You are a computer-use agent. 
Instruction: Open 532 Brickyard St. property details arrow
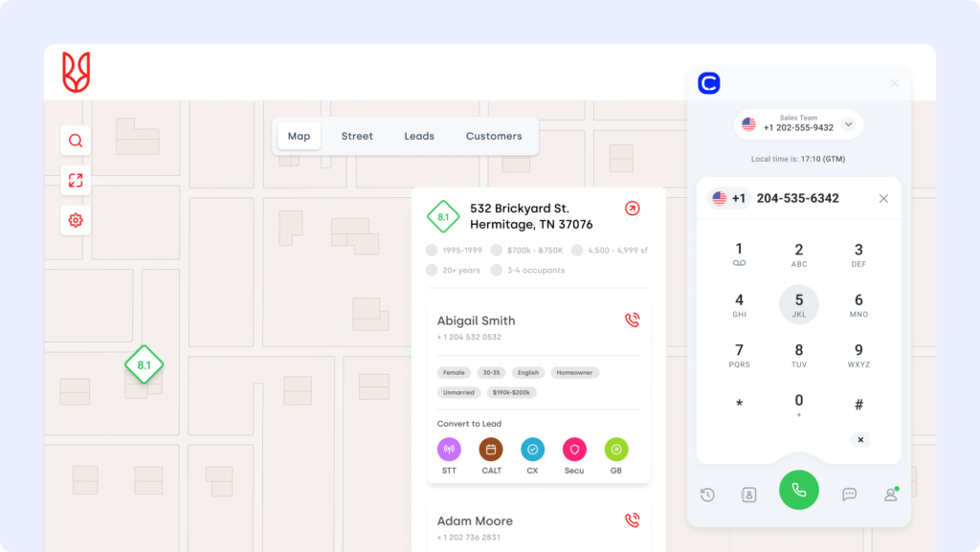tap(632, 209)
